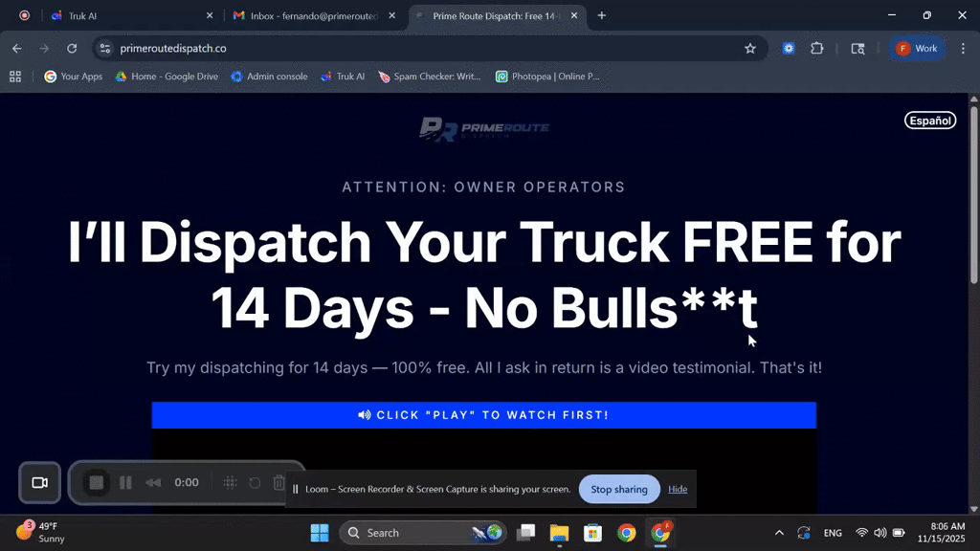Open File Explorer from the taskbar
The image size is (980, 551).
click(559, 533)
